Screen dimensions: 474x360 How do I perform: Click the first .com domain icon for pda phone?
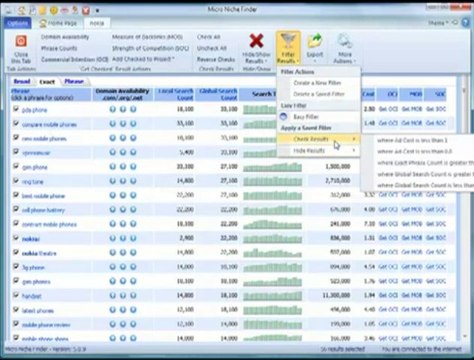(113, 109)
